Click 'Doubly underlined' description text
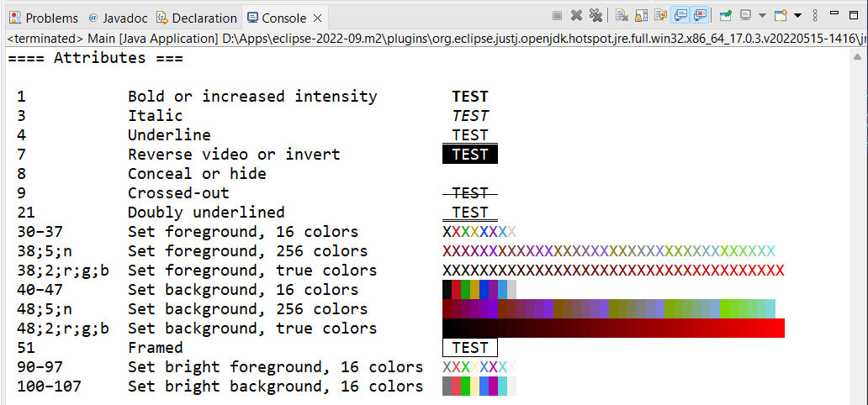The image size is (868, 405). click(x=206, y=213)
